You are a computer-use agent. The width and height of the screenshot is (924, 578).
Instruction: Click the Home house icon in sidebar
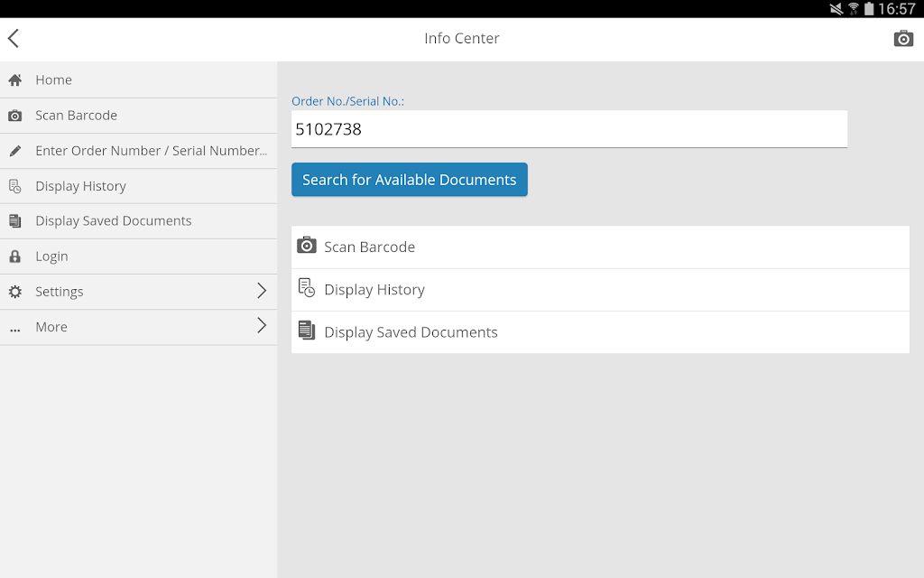(x=15, y=79)
